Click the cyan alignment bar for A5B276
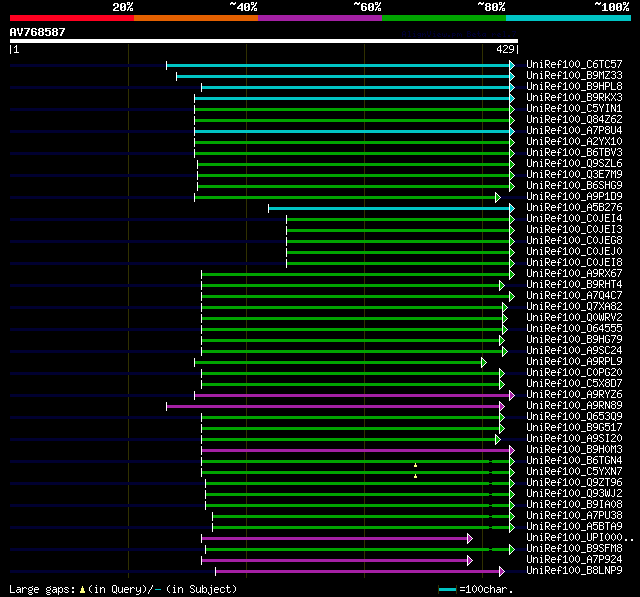Viewport: 640px width, 597px height. point(389,209)
